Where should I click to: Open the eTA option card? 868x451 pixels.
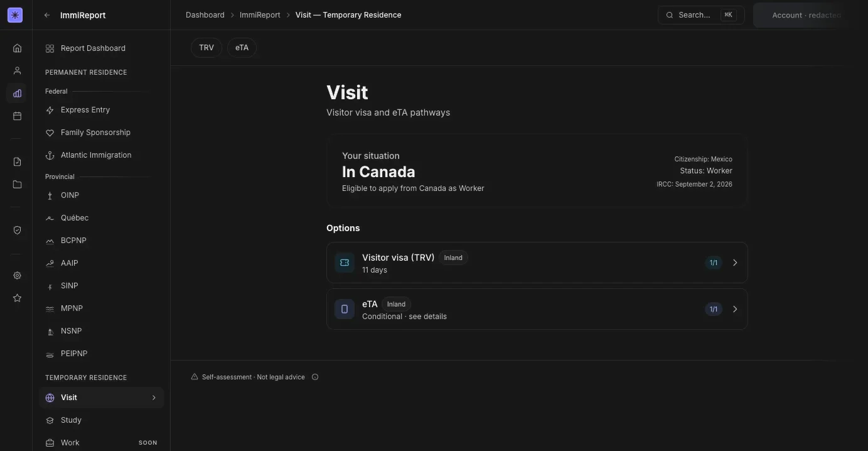537,309
